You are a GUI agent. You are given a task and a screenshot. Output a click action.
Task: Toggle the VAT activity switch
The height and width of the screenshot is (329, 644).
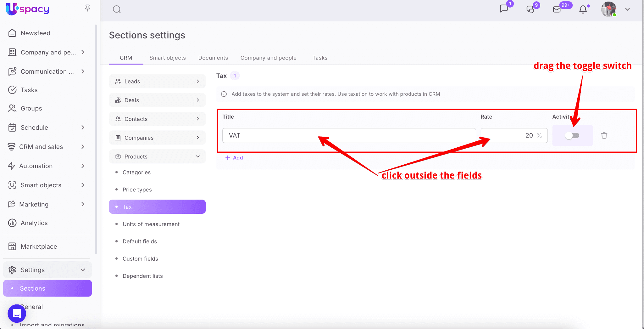(x=572, y=136)
